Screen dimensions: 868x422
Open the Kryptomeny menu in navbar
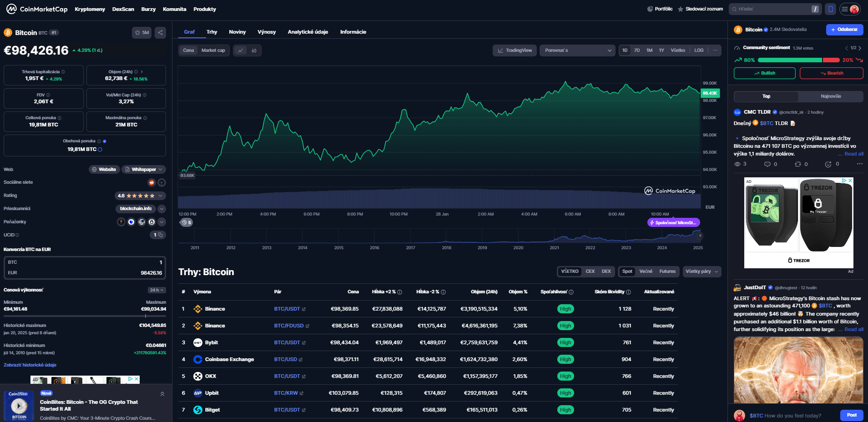pos(90,9)
